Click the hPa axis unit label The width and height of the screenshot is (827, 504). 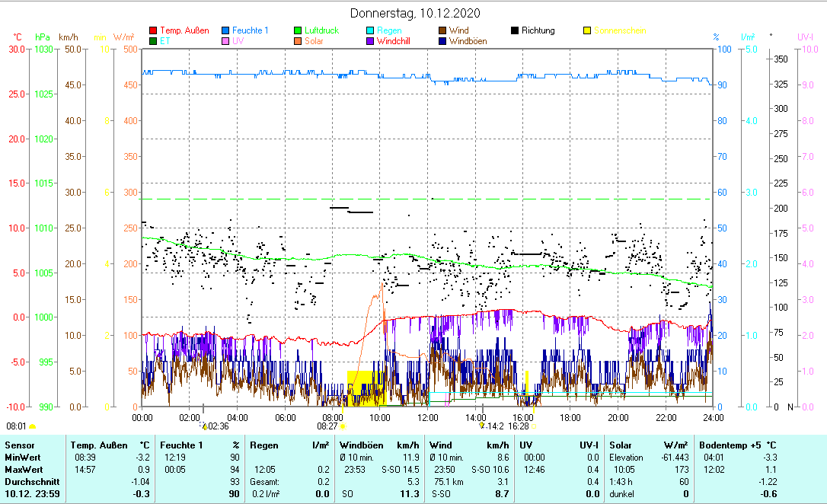(43, 37)
